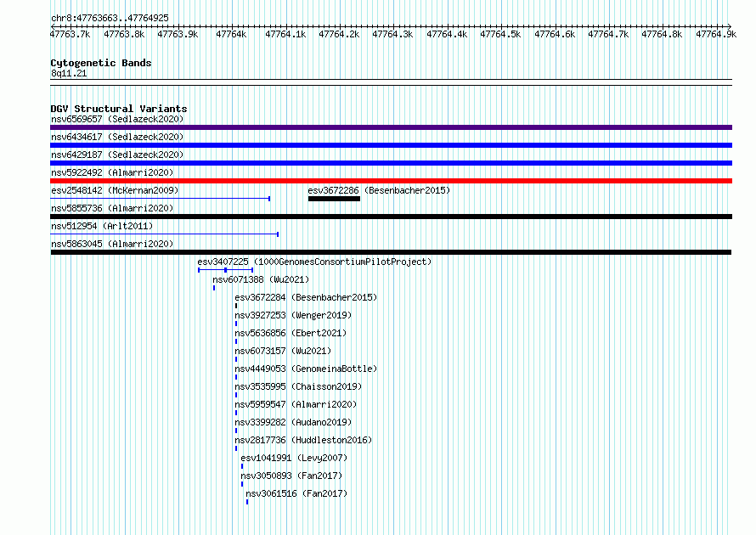Screen dimensions: 756x535
Task: Open the nsv6434617 (Sedlazeck2020) label
Action: tap(117, 137)
